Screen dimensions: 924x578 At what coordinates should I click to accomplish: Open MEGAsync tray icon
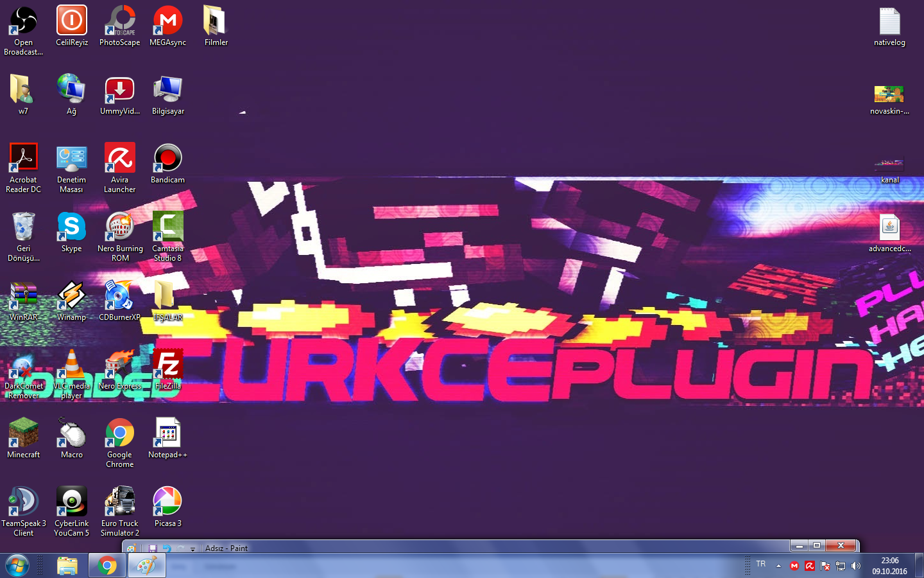coord(794,566)
